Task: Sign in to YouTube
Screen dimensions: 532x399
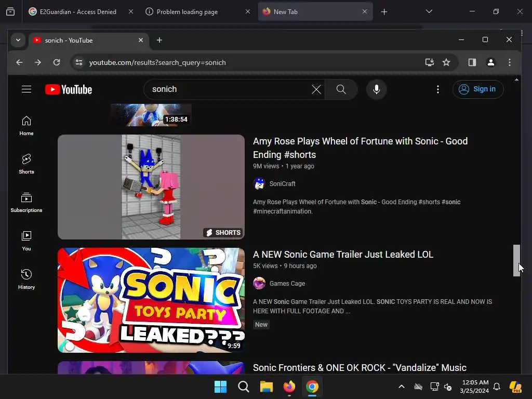Action: coord(478,89)
